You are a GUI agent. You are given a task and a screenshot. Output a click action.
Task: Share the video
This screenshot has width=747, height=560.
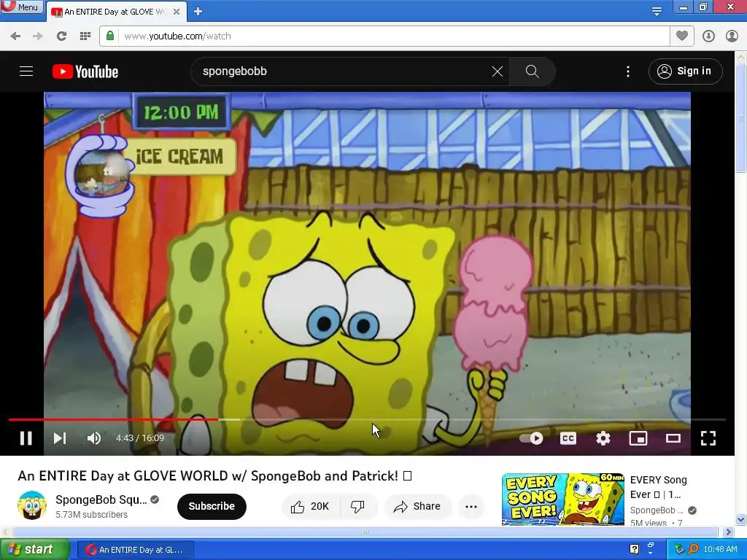pyautogui.click(x=417, y=506)
